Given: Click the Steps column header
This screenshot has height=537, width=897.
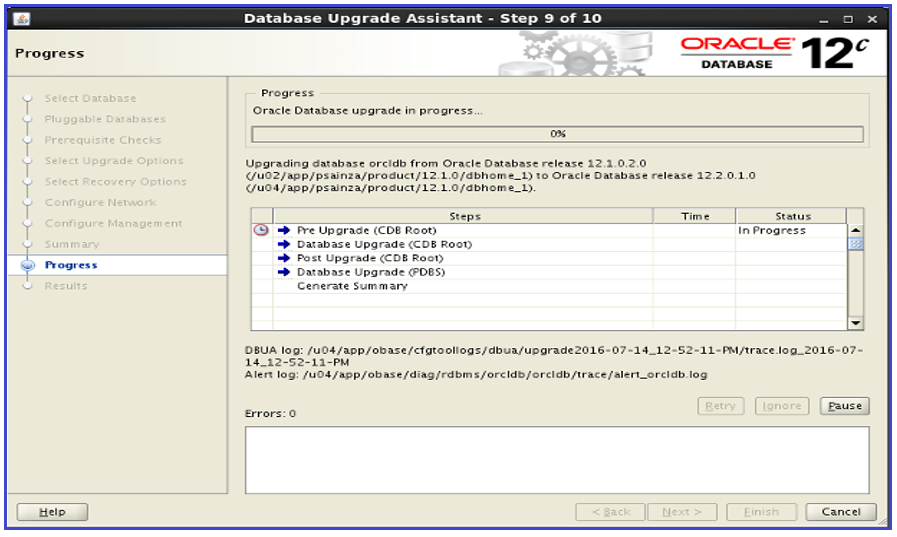Looking at the screenshot, I should tap(464, 216).
